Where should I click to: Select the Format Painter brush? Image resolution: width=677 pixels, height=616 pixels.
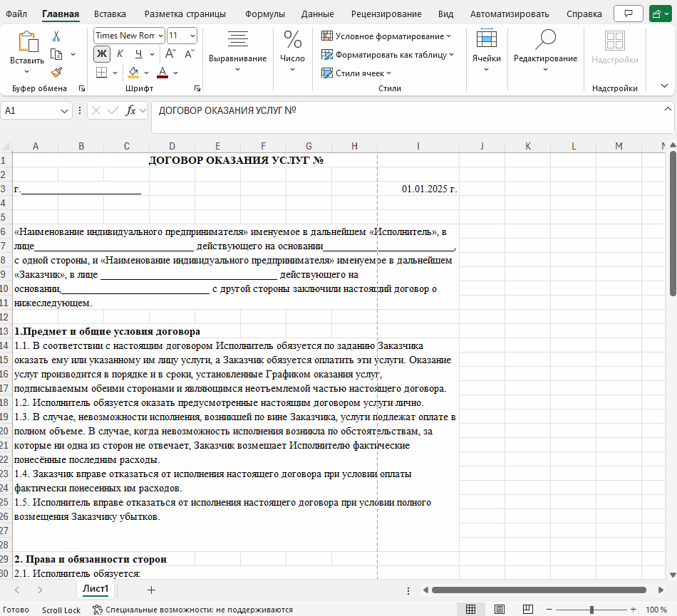click(56, 72)
